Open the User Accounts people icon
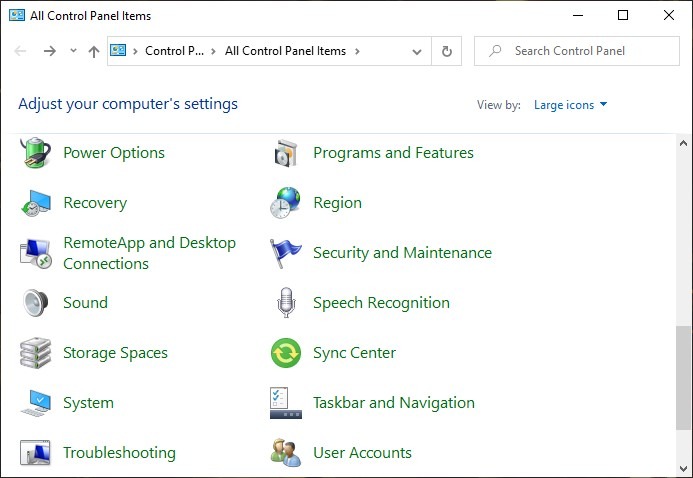Image resolution: width=693 pixels, height=478 pixels. 286,452
